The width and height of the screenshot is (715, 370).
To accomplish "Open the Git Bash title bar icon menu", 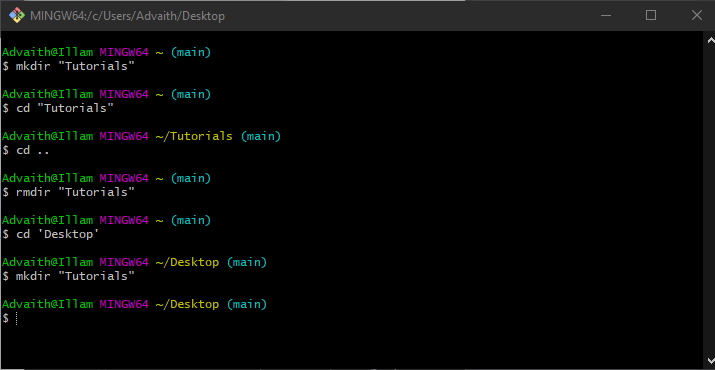I will [x=17, y=16].
